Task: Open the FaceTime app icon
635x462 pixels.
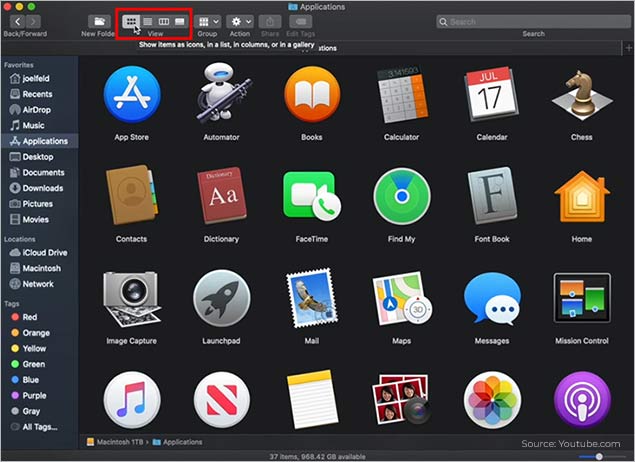Action: tap(312, 196)
